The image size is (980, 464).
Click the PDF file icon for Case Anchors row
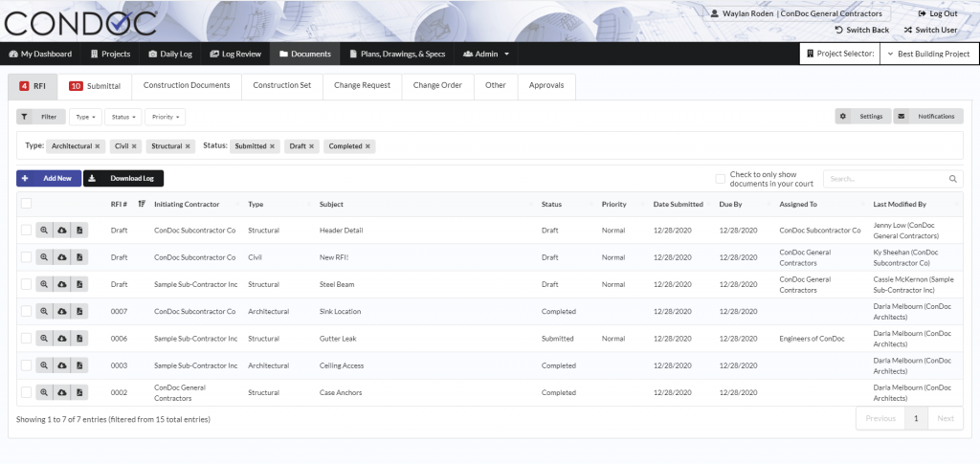point(79,392)
